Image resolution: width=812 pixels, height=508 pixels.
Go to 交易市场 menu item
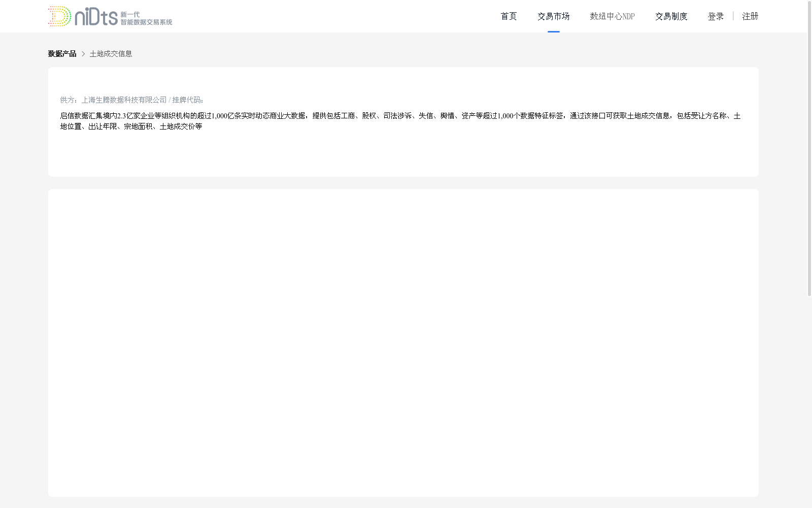click(x=553, y=16)
